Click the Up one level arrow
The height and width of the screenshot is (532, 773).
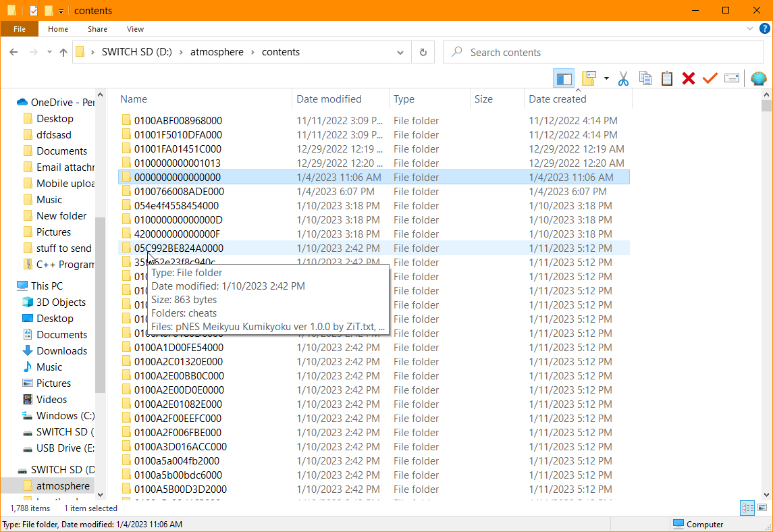click(63, 52)
